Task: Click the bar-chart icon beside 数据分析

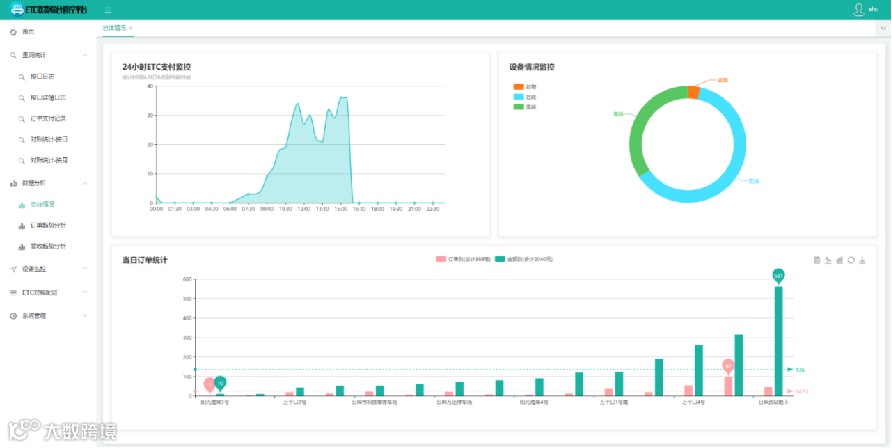Action: click(14, 184)
